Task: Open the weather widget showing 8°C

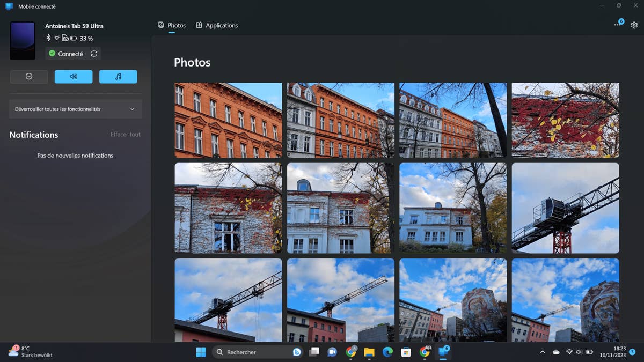Action: point(31,352)
